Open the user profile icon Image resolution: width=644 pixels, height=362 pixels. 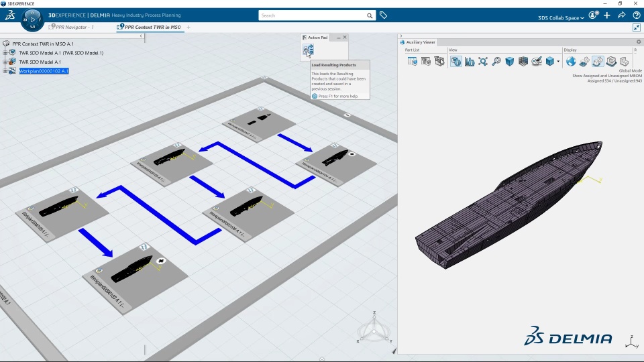coord(593,15)
